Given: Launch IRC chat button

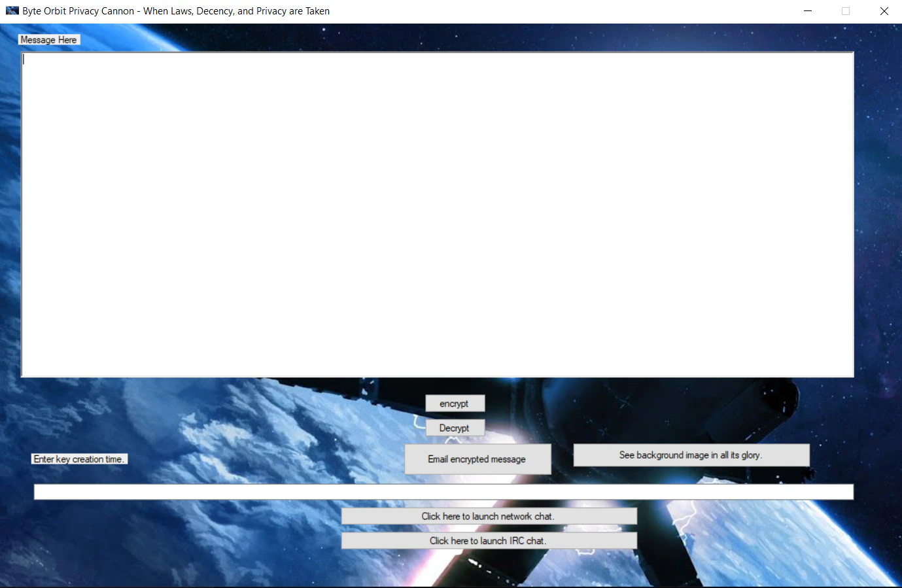Looking at the screenshot, I should pyautogui.click(x=489, y=540).
